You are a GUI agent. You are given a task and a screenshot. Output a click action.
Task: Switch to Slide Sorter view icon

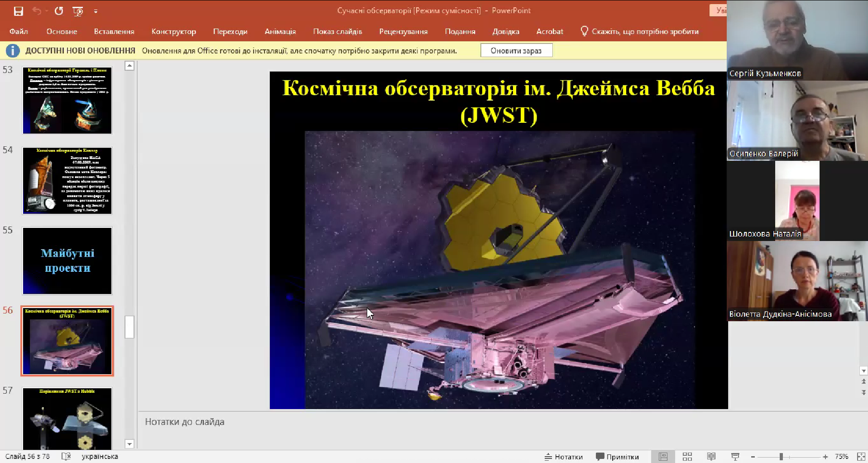(x=687, y=457)
